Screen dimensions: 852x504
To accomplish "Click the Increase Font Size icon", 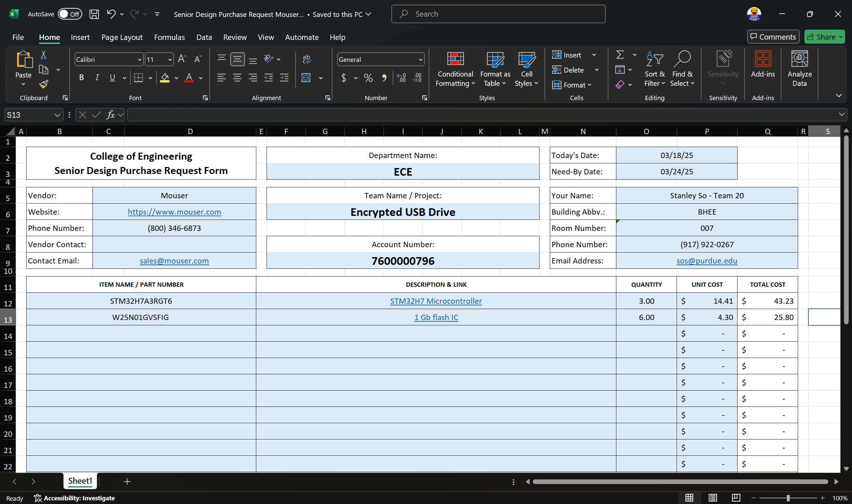I will pyautogui.click(x=182, y=60).
